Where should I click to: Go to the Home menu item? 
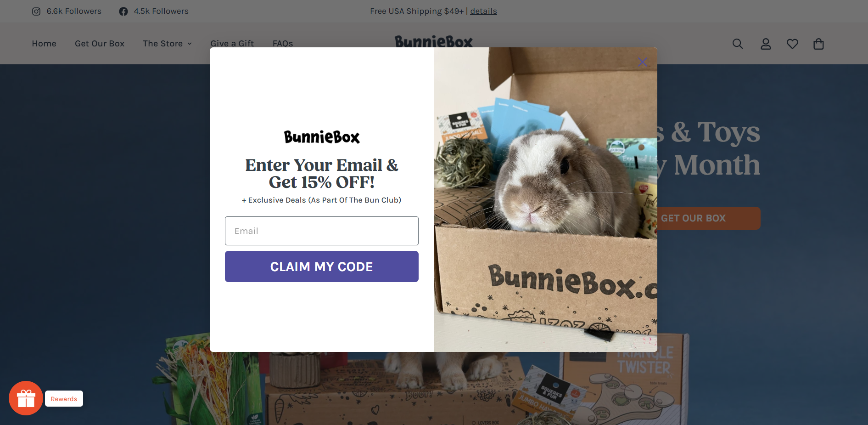44,44
